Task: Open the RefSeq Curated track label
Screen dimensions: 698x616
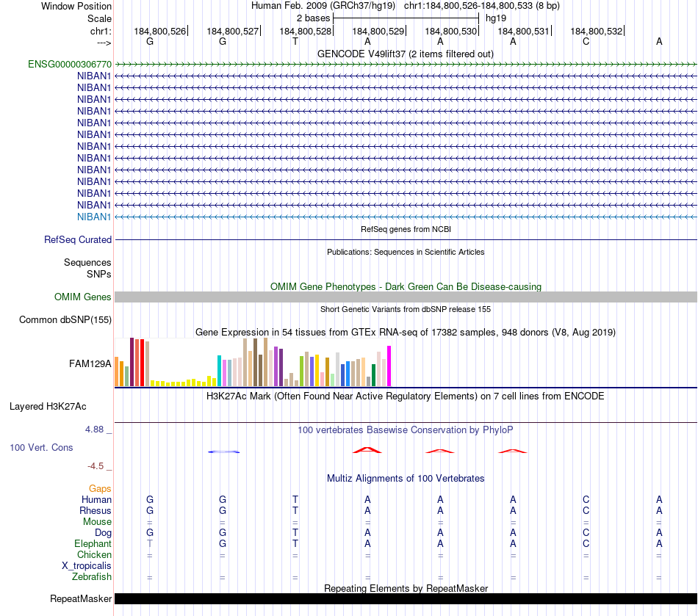Action: [x=78, y=240]
